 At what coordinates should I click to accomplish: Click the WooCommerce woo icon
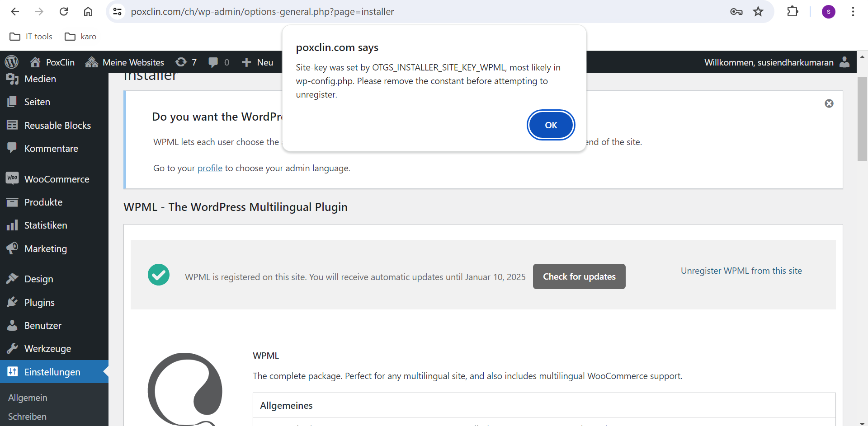tap(12, 178)
